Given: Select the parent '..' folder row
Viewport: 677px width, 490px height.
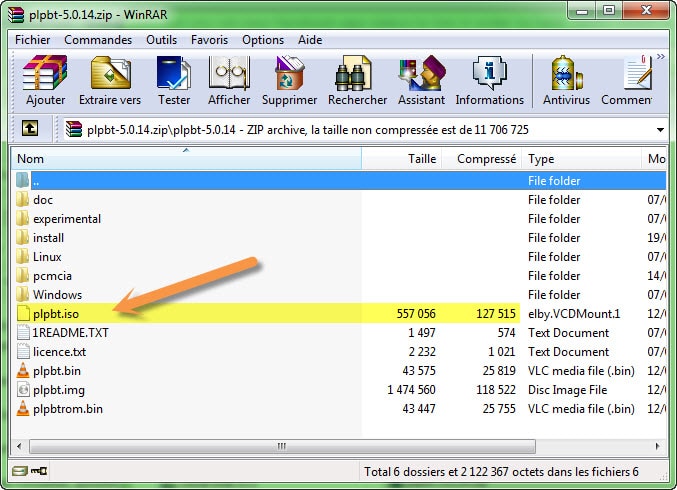Looking at the screenshot, I should pos(339,180).
